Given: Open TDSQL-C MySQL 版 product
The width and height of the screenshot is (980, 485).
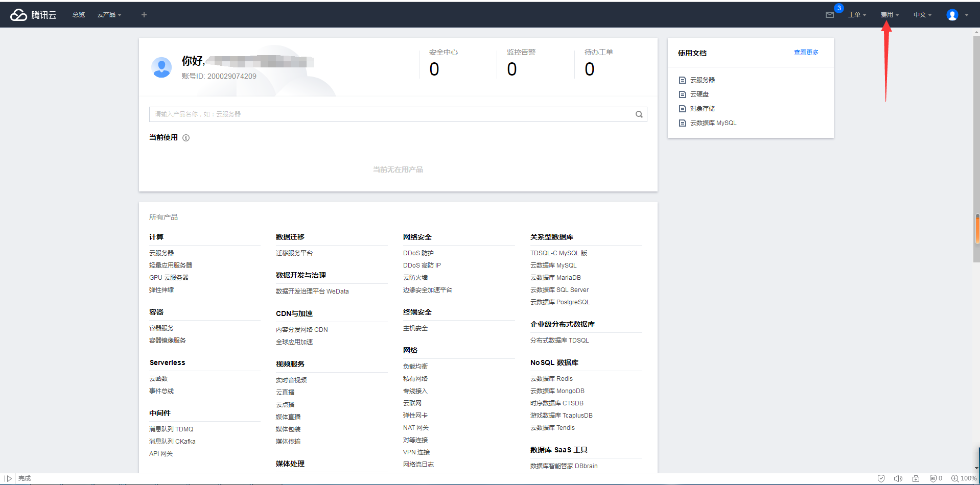Looking at the screenshot, I should point(559,253).
